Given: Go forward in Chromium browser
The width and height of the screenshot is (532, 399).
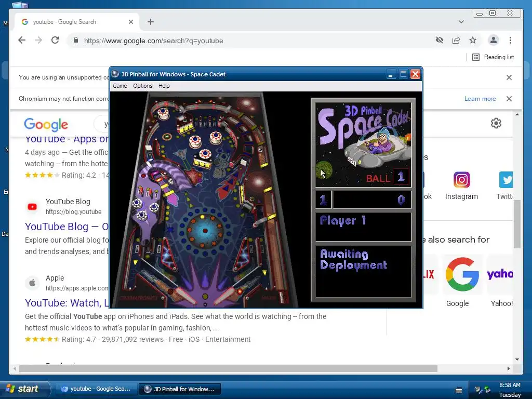Looking at the screenshot, I should click(x=38, y=41).
